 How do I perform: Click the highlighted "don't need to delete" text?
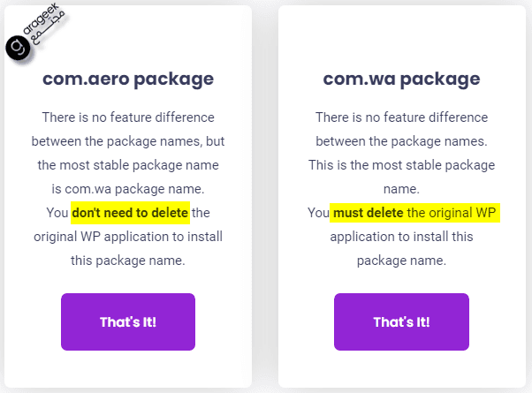[130, 213]
